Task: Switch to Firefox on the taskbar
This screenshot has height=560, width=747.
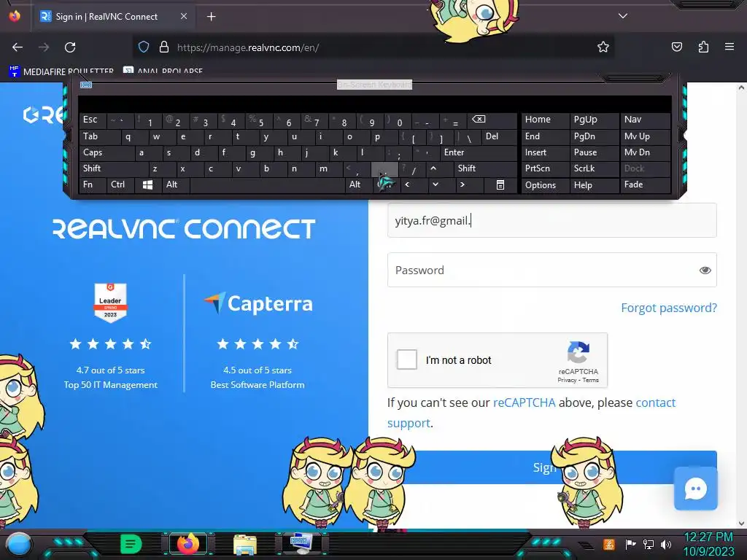Action: point(187,544)
